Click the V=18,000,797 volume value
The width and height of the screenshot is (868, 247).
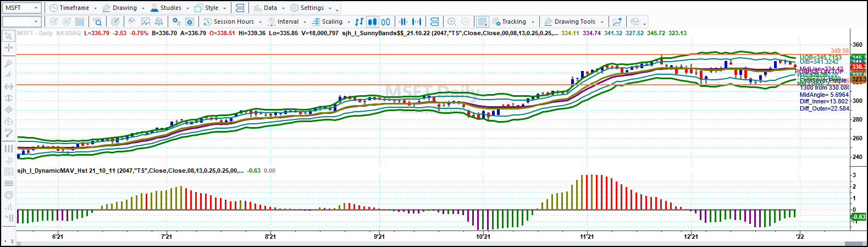319,33
